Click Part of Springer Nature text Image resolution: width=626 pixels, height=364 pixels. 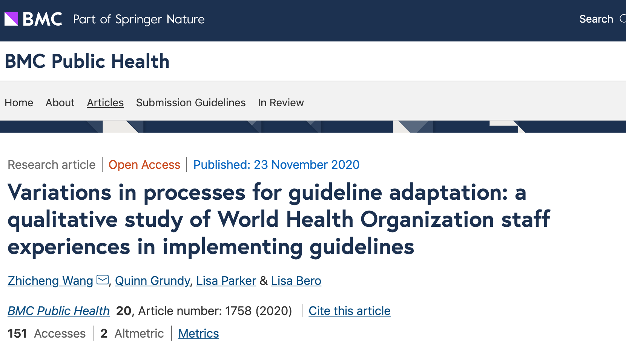(x=139, y=19)
